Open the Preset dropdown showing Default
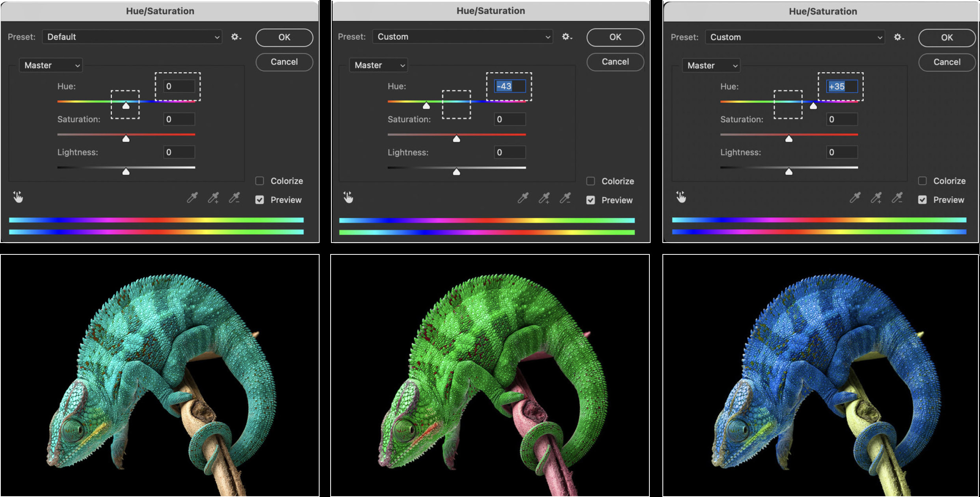The image size is (980, 497). (x=132, y=37)
